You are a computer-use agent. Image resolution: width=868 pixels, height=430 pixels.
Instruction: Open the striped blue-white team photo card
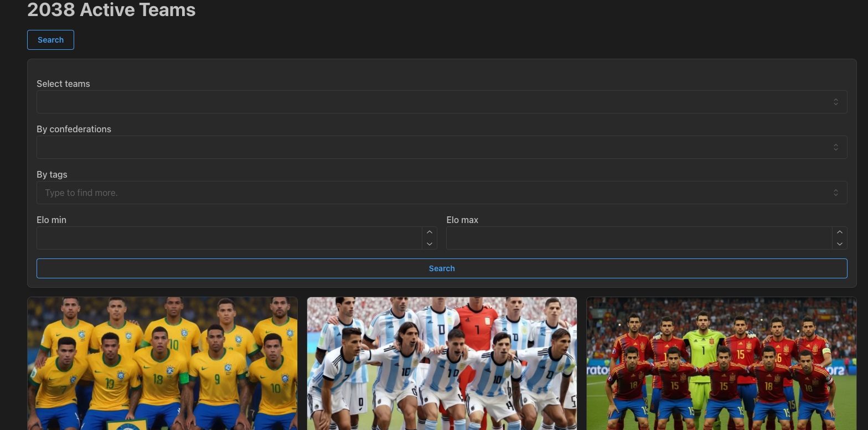442,363
